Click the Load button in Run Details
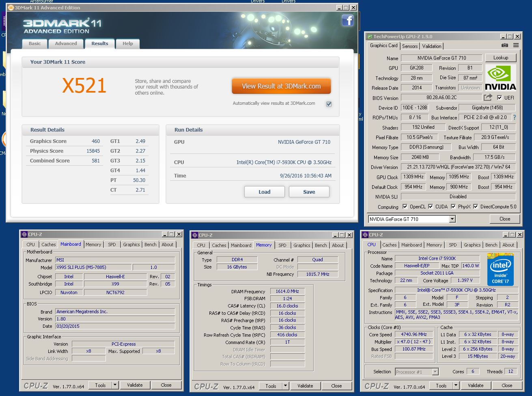 [265, 192]
